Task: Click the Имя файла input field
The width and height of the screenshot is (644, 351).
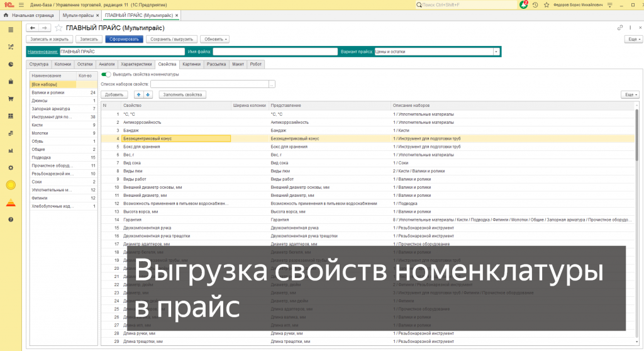Action: point(275,52)
